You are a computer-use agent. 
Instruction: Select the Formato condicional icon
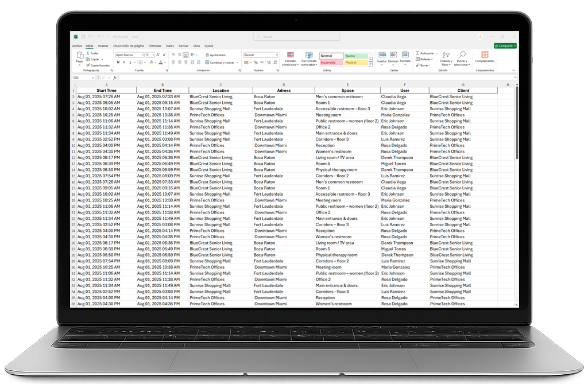click(x=290, y=56)
